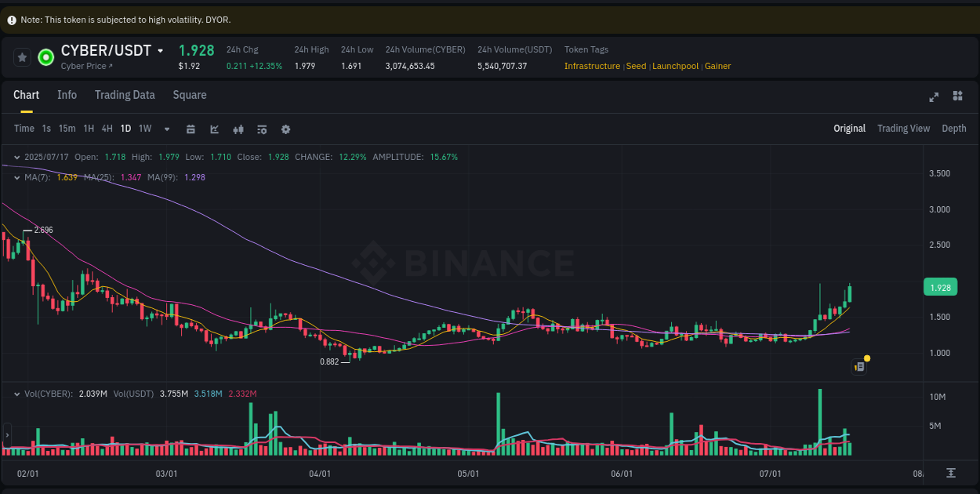Switch to the Trading Data tab
Image resolution: width=980 pixels, height=494 pixels.
(x=125, y=95)
